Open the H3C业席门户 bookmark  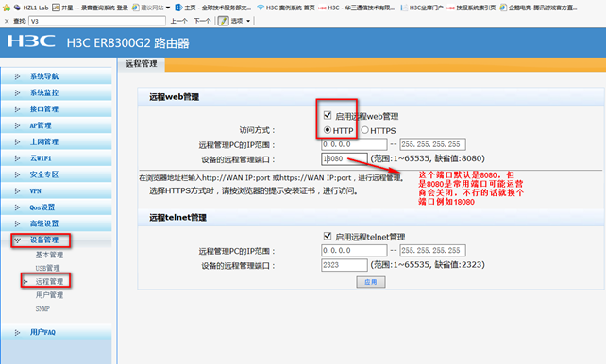click(x=422, y=8)
